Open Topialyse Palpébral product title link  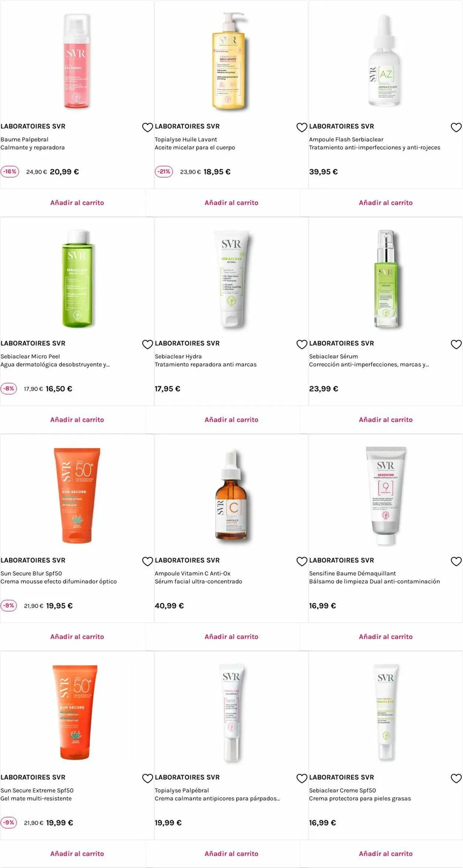[x=182, y=790]
